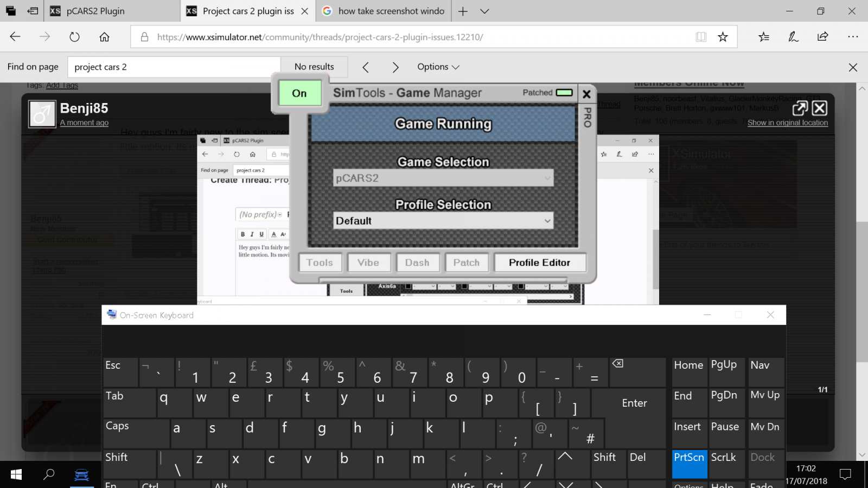Open Find on page Options dropdown
Image resolution: width=868 pixels, height=488 pixels.
click(x=438, y=67)
